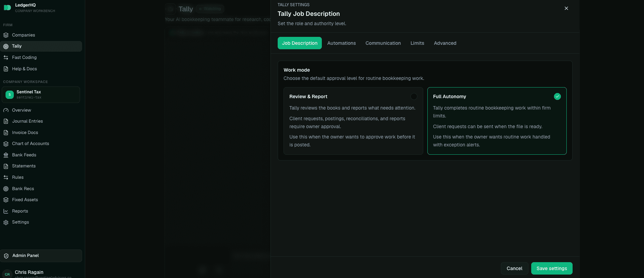Select the Full Autonomy checked indicator
644x278 pixels.
click(557, 96)
